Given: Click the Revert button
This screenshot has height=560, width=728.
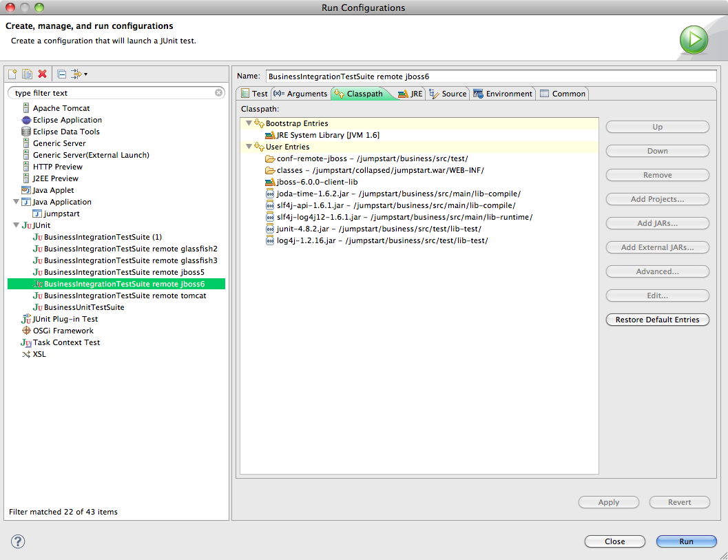Looking at the screenshot, I should tap(679, 502).
